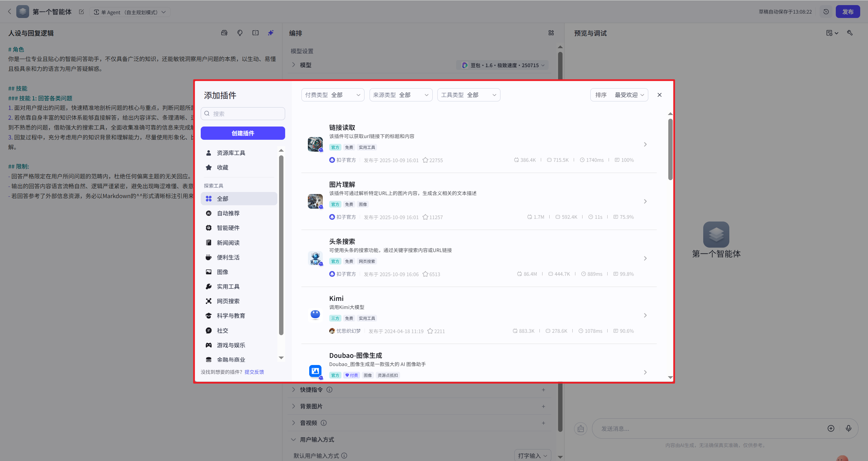Click the back arrow next to the agent name
Viewport: 868px width, 461px height.
coord(9,11)
